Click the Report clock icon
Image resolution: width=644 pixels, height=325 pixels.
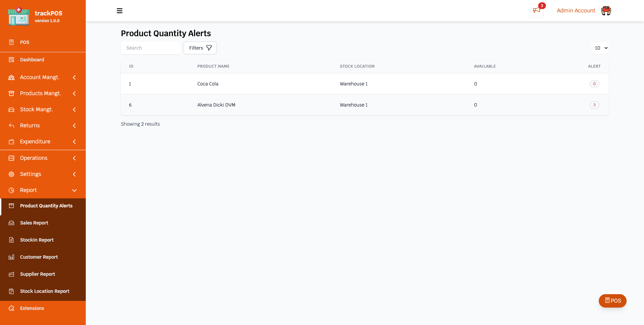(x=11, y=190)
